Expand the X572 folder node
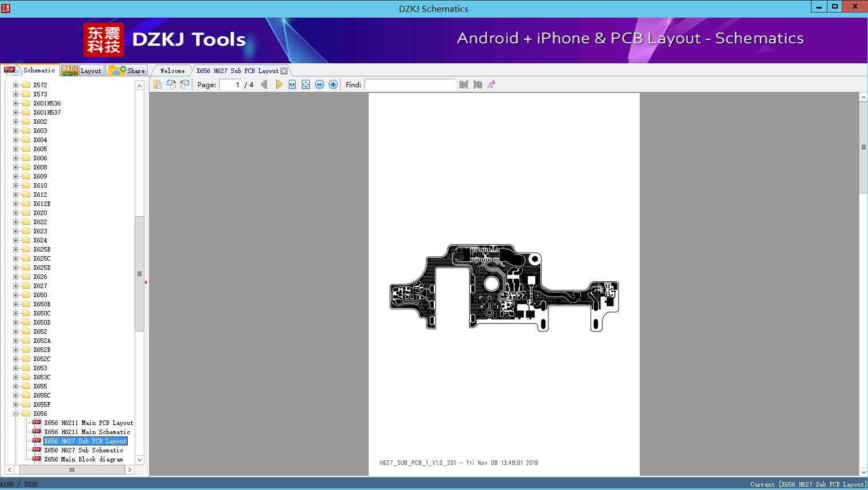This screenshot has height=490, width=868. tap(16, 85)
